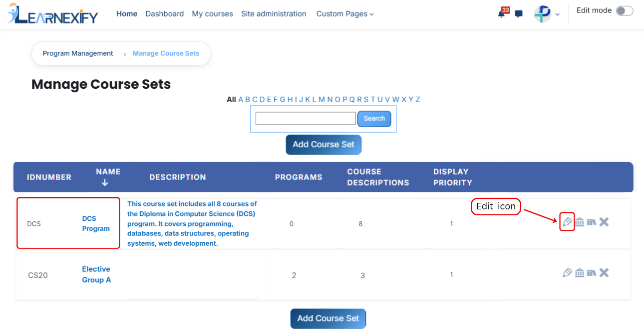Click the Manage Course Sets breadcrumb
This screenshot has height=333, width=644.
click(166, 53)
